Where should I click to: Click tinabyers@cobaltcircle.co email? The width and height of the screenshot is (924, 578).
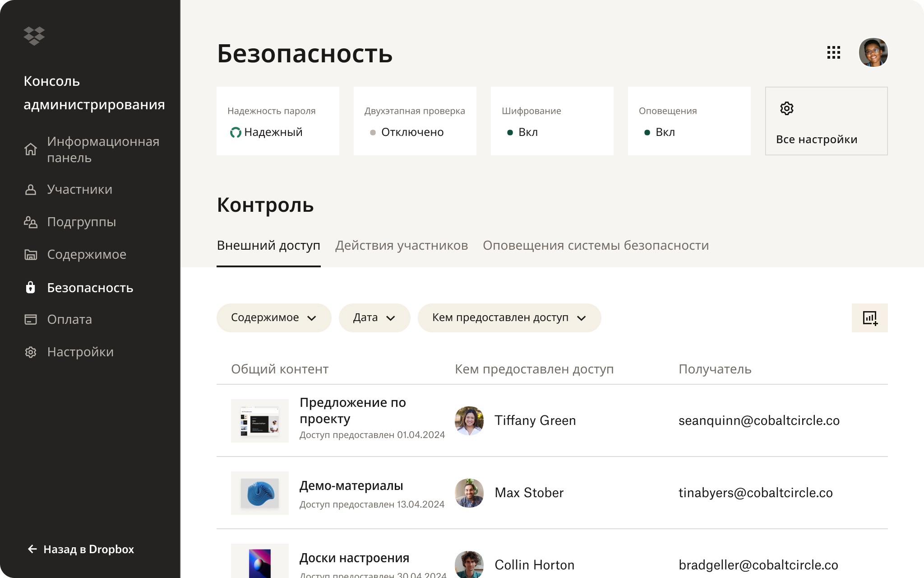756,493
